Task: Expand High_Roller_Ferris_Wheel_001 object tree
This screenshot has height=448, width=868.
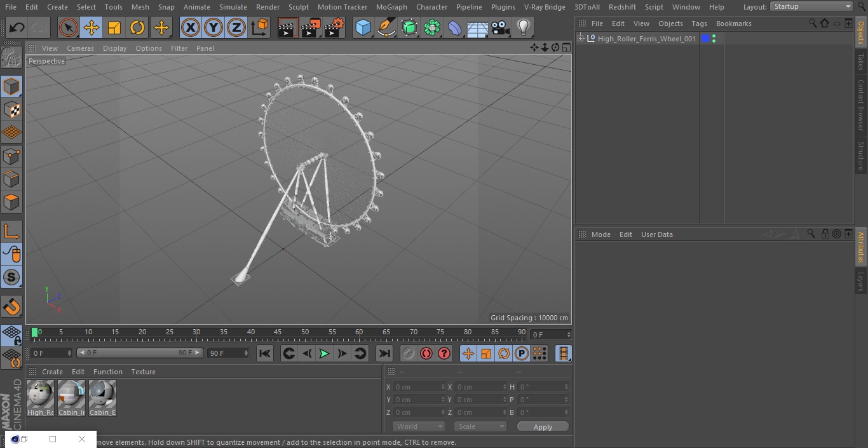Action: tap(580, 39)
